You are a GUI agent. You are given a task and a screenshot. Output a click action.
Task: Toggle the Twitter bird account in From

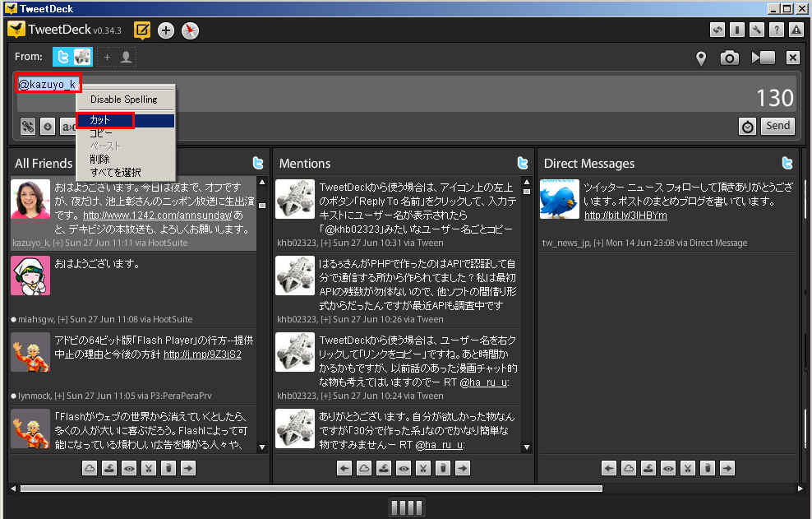62,57
